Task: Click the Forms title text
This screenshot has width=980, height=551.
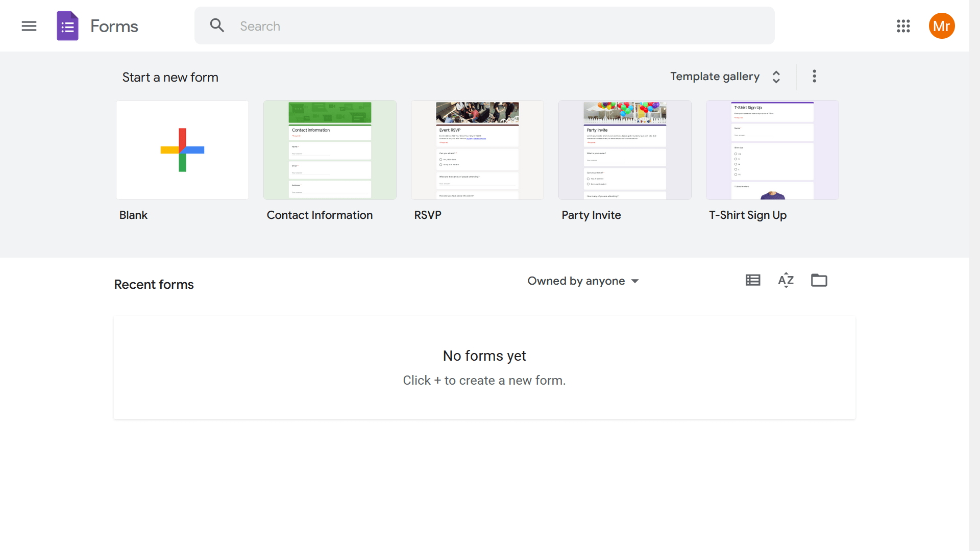Action: 114,27
